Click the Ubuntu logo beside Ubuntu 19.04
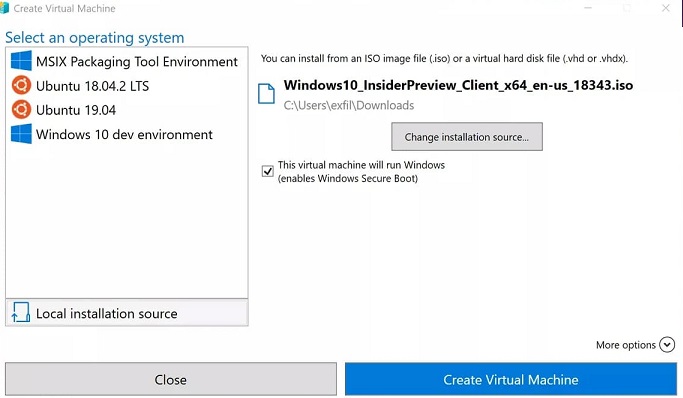Screen dimensions: 683x398 pos(21,110)
